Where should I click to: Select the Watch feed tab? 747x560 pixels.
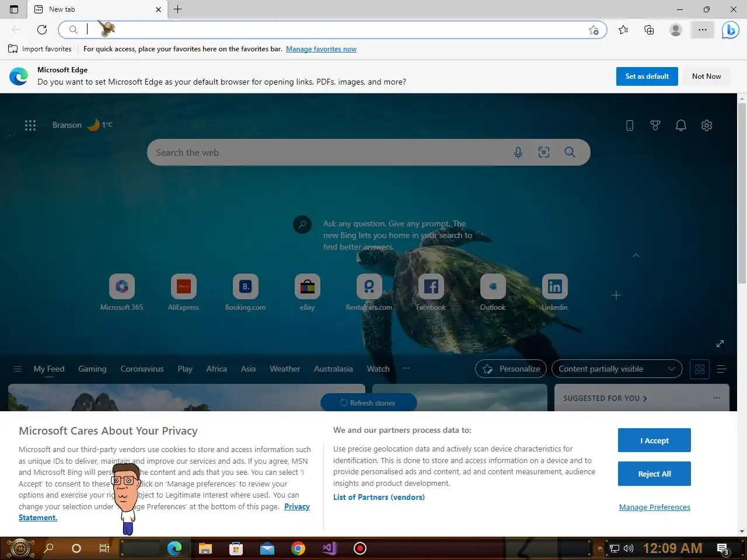tap(378, 369)
